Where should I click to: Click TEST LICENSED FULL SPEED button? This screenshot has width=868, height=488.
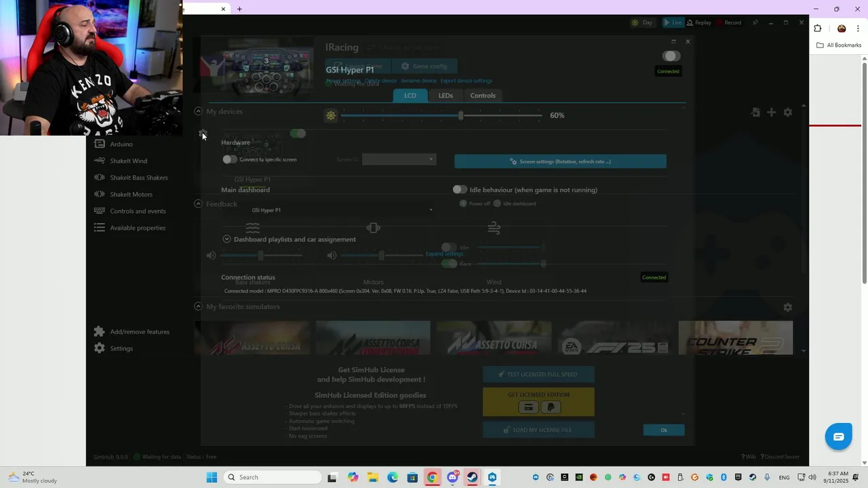coord(538,374)
